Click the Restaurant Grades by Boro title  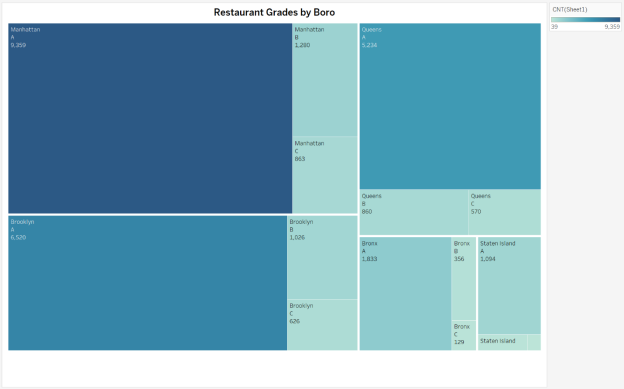274,12
